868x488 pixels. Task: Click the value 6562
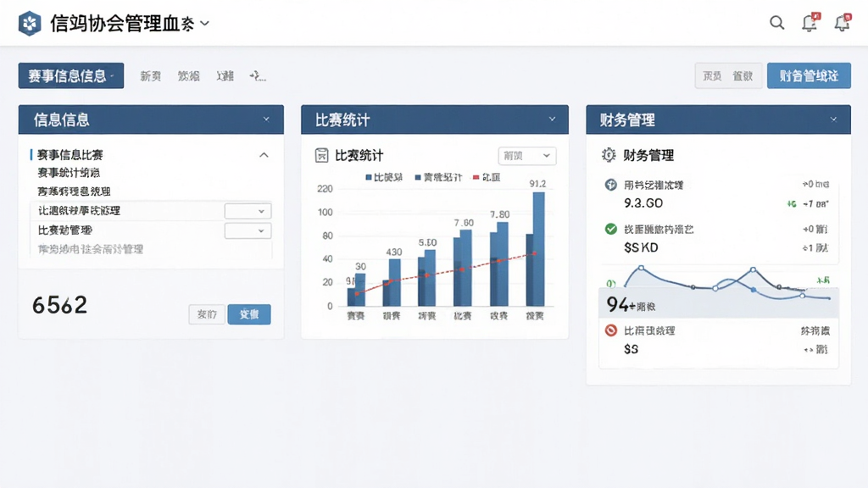60,305
